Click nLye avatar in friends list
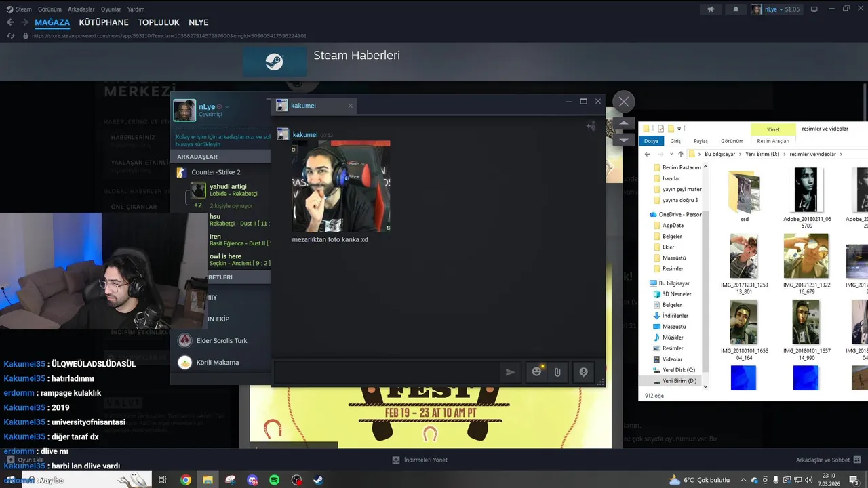The width and height of the screenshot is (868, 488). tap(184, 110)
